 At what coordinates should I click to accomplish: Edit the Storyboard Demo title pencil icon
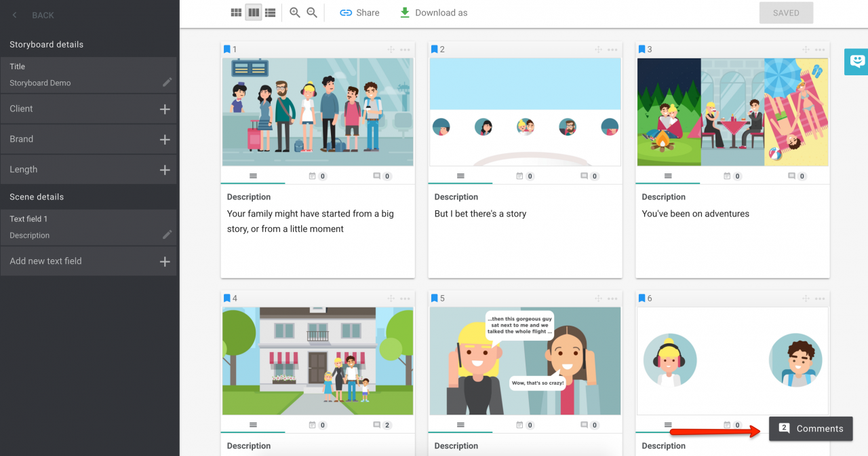click(167, 82)
